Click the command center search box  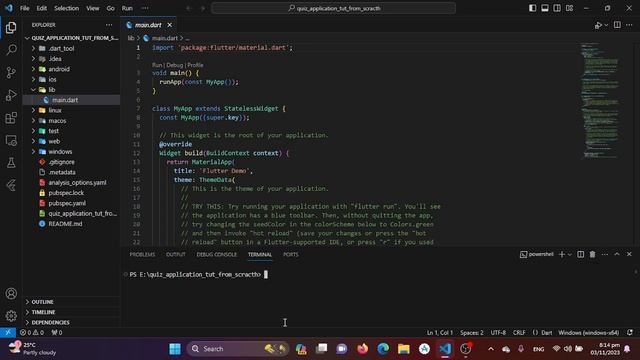333,8
